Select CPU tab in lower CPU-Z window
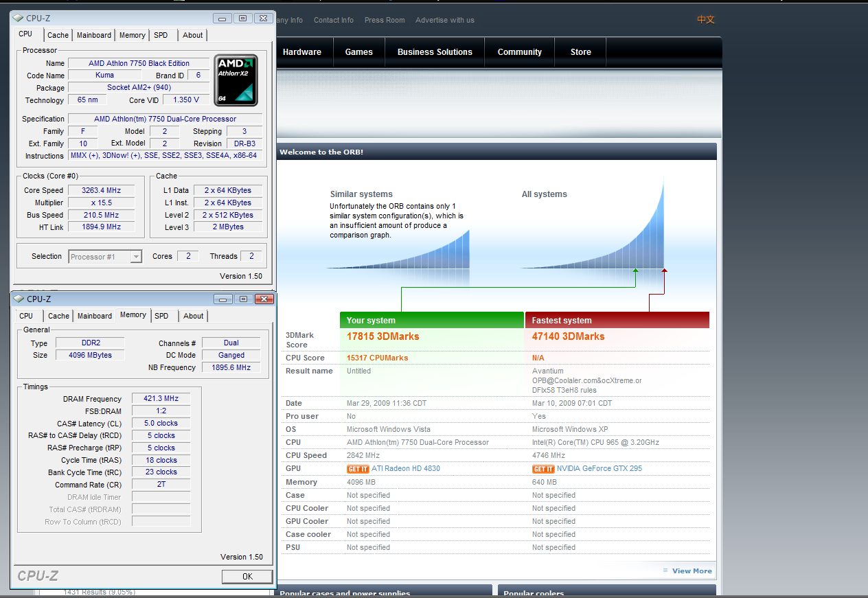Image resolution: width=868 pixels, height=598 pixels. [x=26, y=316]
